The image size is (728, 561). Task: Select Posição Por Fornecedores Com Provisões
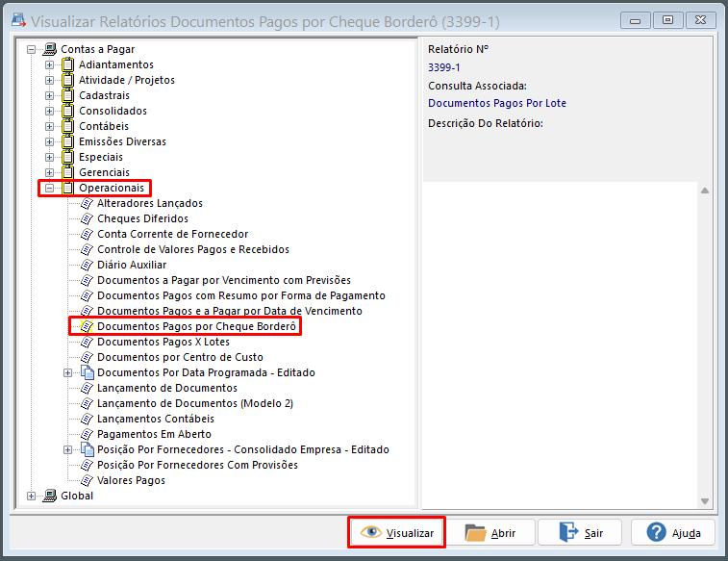(197, 465)
